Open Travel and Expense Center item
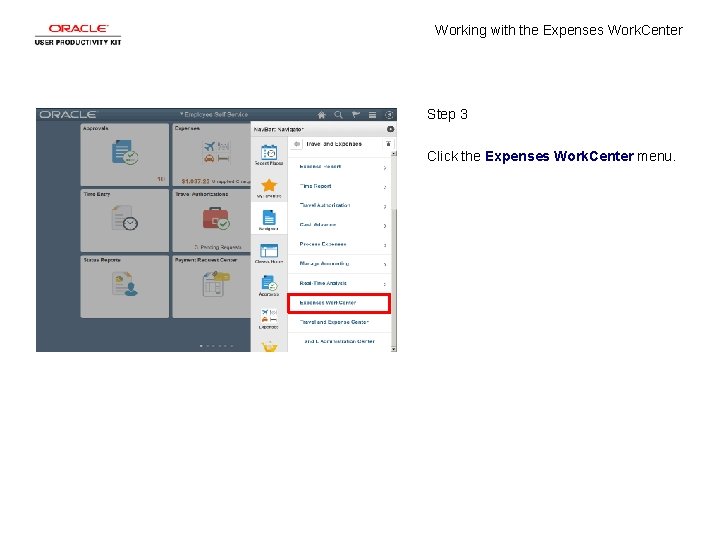This screenshot has width=720, height=540. coord(339,322)
